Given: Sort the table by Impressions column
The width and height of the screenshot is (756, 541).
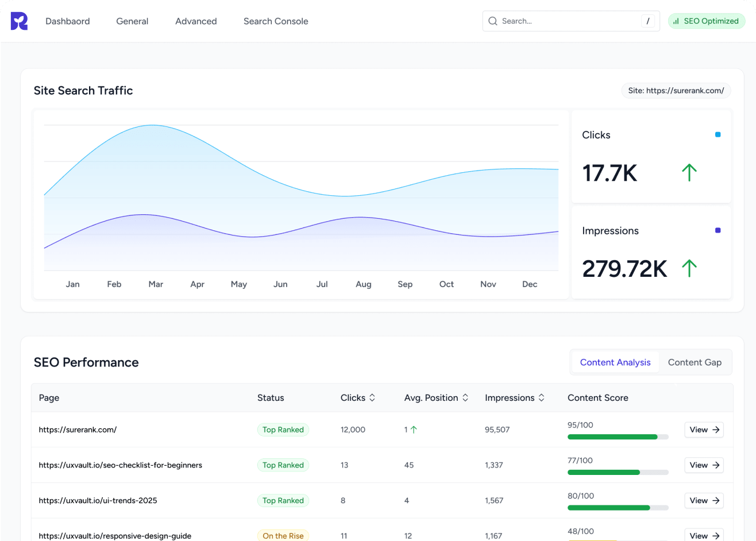Looking at the screenshot, I should [x=542, y=397].
